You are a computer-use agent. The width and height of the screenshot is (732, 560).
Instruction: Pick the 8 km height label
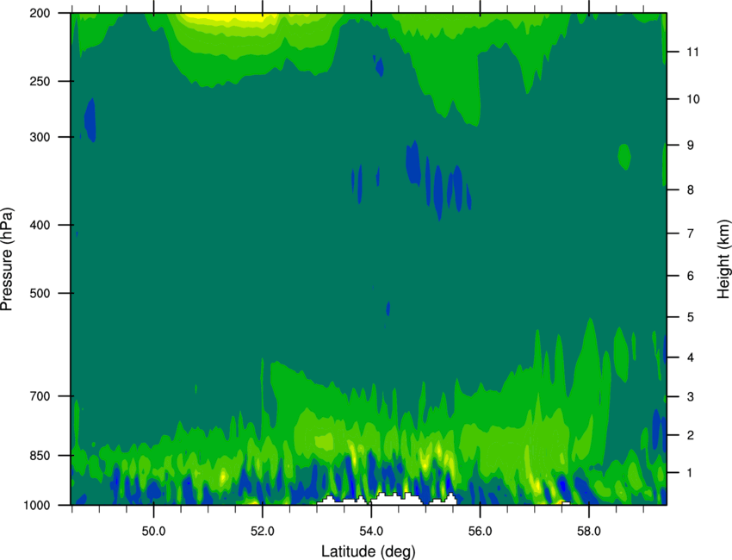690,190
